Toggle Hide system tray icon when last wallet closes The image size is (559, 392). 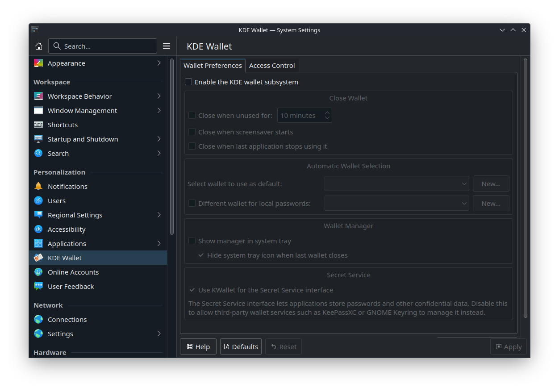[201, 255]
